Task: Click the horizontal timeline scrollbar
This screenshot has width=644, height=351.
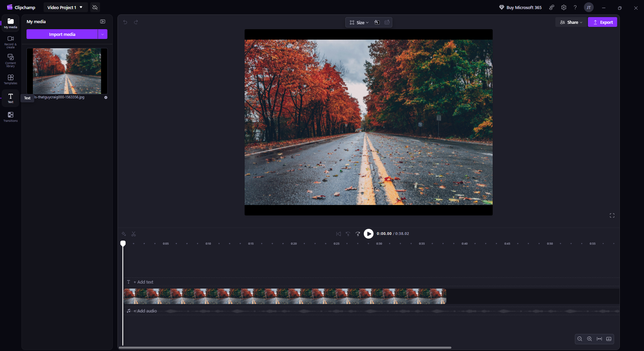Action: pyautogui.click(x=285, y=348)
